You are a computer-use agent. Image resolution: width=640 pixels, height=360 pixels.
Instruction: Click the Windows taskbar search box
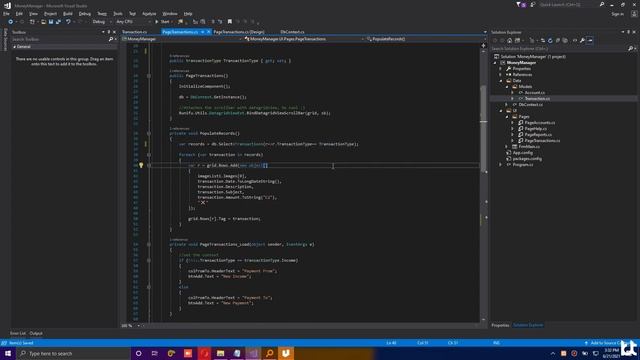point(73,353)
